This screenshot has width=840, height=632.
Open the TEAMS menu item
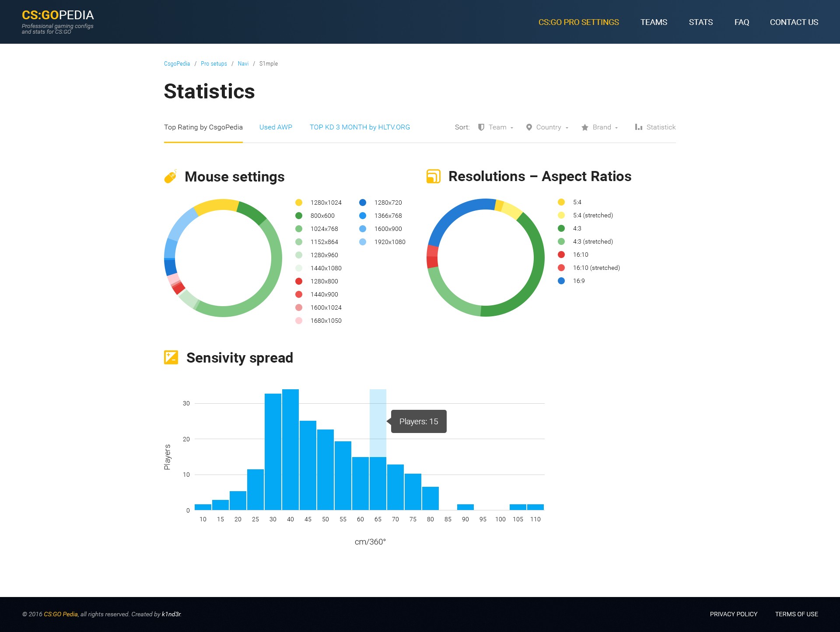[654, 22]
